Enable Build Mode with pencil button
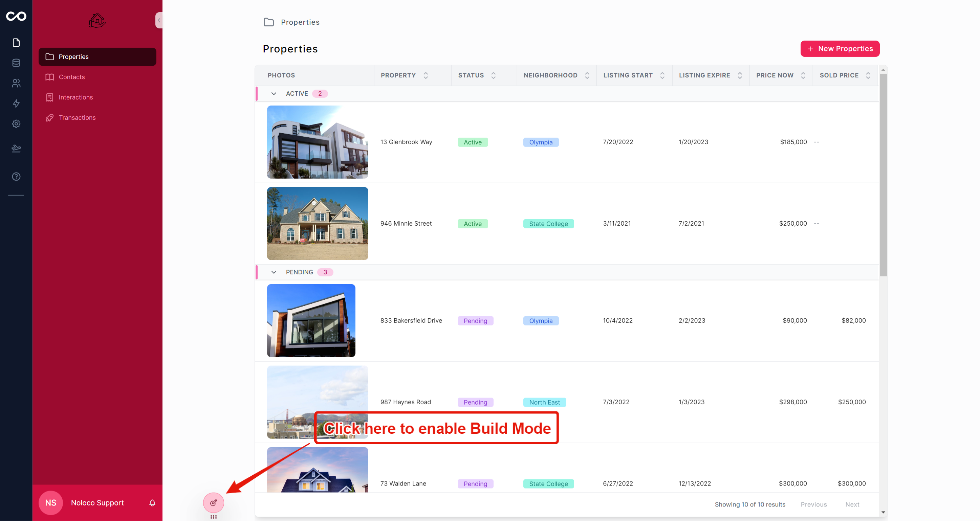 click(x=213, y=503)
